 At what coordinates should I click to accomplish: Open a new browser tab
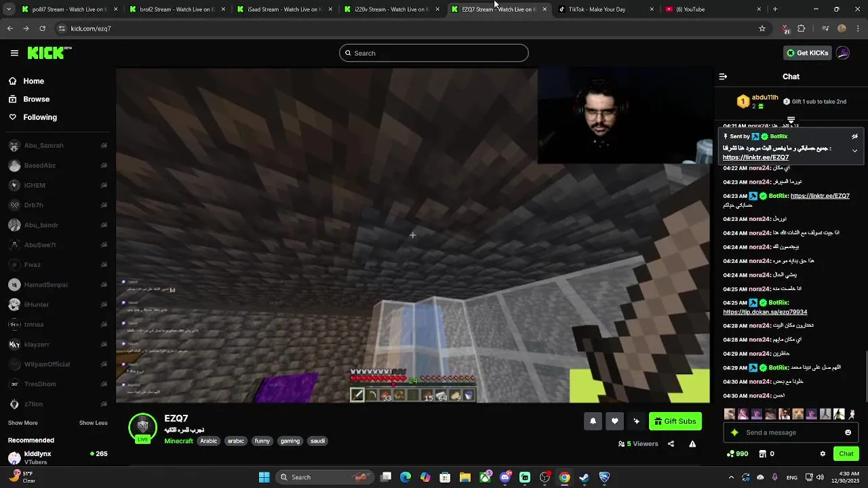(775, 9)
